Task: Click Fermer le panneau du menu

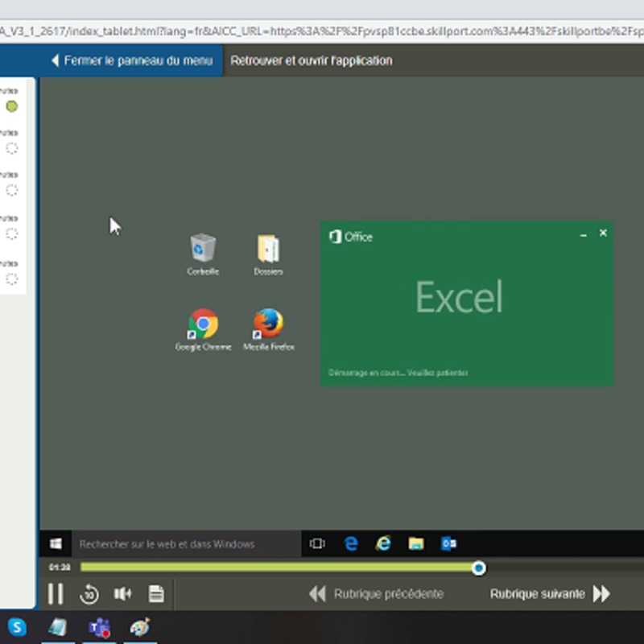Action: pyautogui.click(x=132, y=61)
